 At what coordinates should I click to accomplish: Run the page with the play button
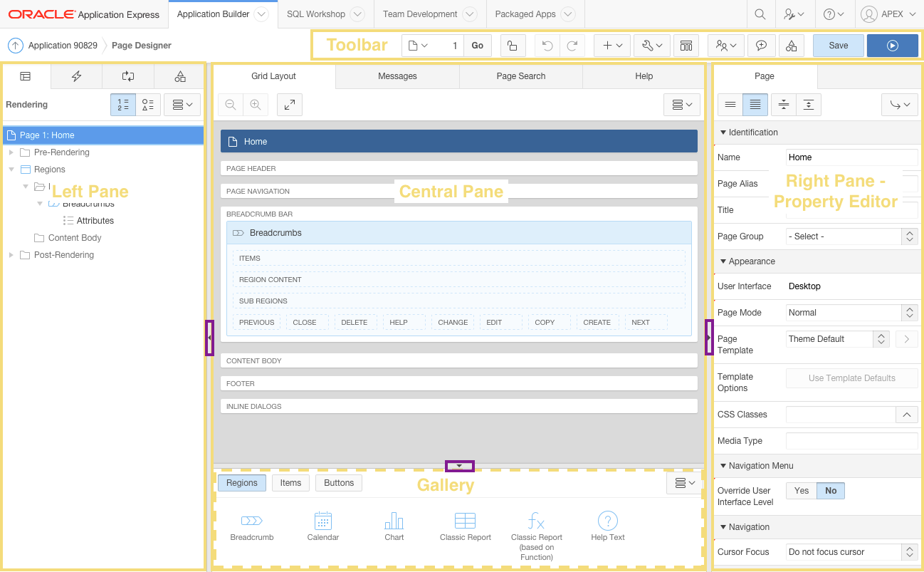[893, 46]
